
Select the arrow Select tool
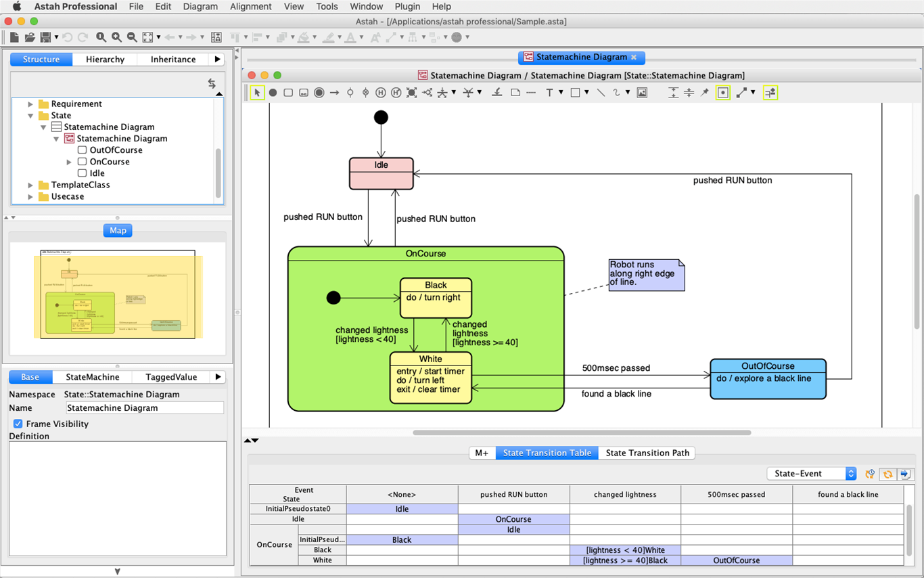coord(257,93)
